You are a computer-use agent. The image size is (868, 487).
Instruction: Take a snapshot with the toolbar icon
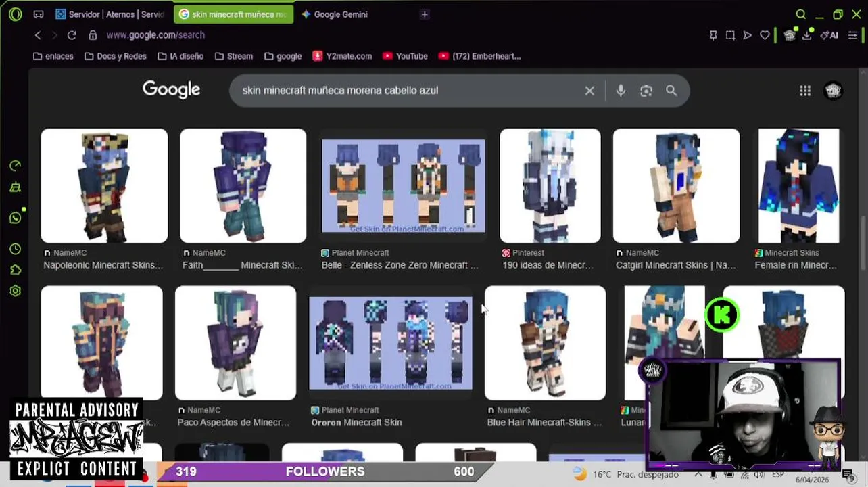pos(730,35)
